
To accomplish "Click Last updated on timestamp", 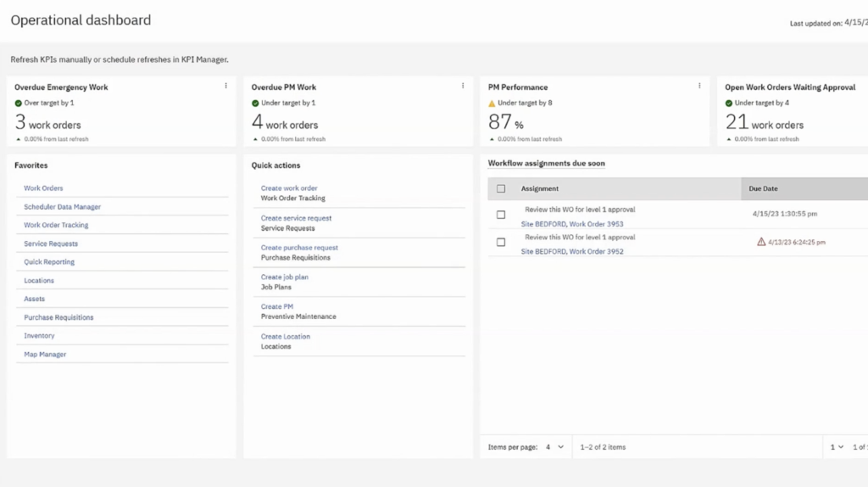I will 829,23.
